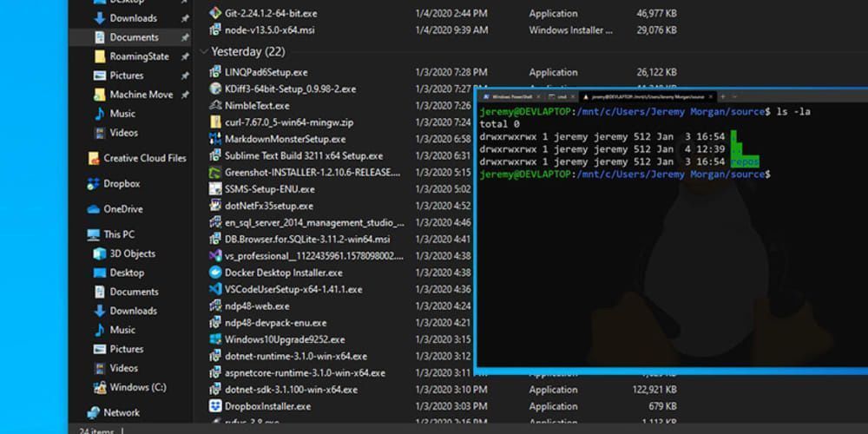Open the pinned Pictures folder in Quick access
The height and width of the screenshot is (434, 868).
pyautogui.click(x=118, y=76)
